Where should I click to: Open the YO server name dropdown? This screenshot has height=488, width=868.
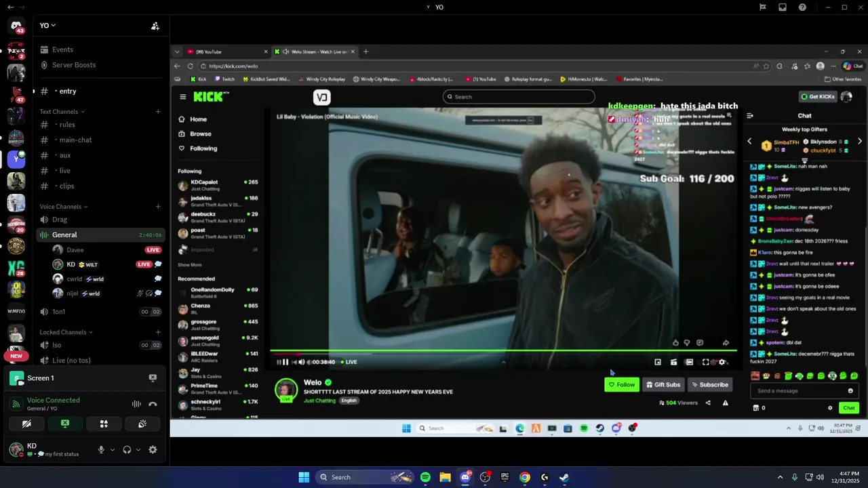47,25
